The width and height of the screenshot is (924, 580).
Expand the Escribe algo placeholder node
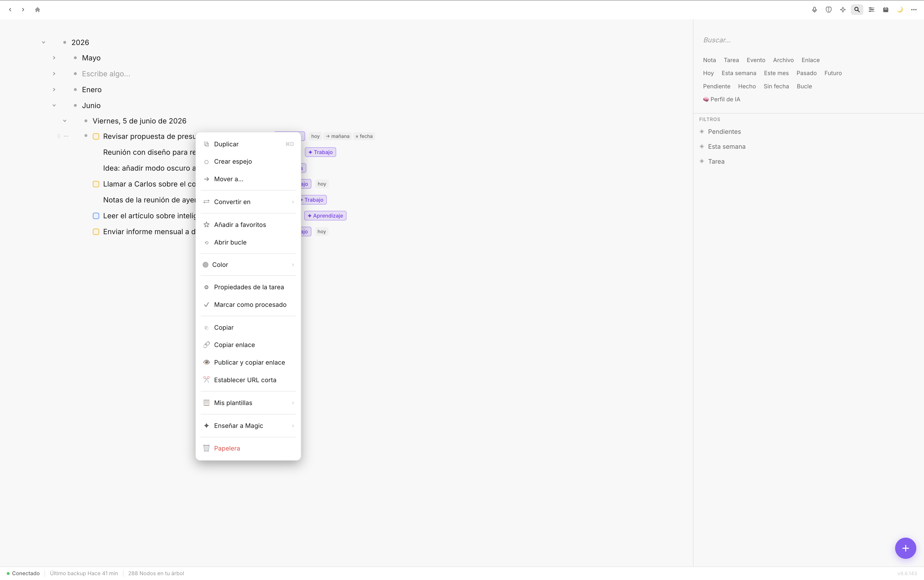(54, 74)
